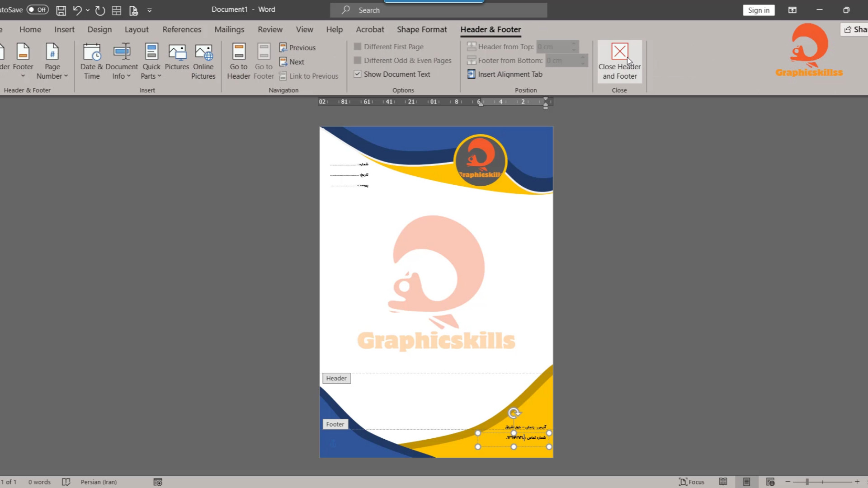
Task: Click Sign in button
Action: [x=759, y=10]
